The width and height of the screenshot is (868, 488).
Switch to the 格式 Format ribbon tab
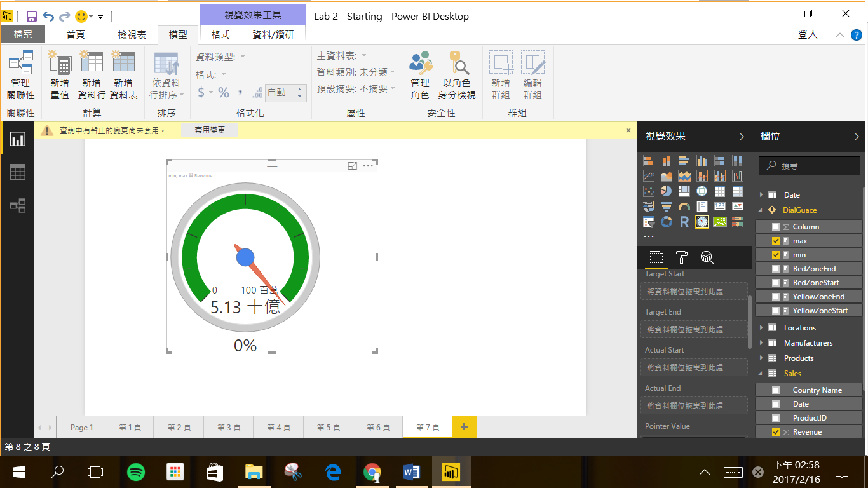pyautogui.click(x=220, y=35)
